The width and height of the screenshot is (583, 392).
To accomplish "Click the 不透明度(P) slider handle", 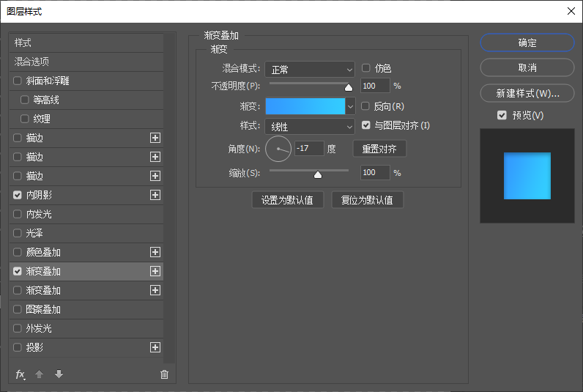I will 349,87.
